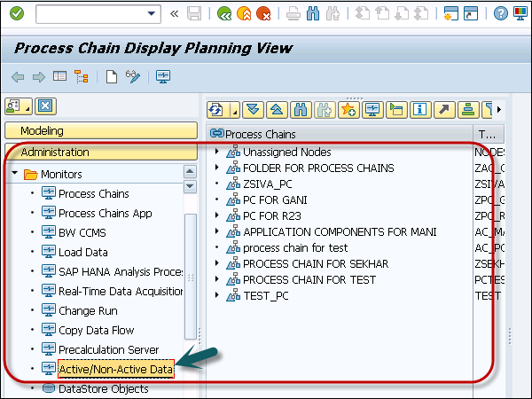This screenshot has height=399, width=532.
Task: Click the Last Page icon
Action: pyautogui.click(x=421, y=14)
